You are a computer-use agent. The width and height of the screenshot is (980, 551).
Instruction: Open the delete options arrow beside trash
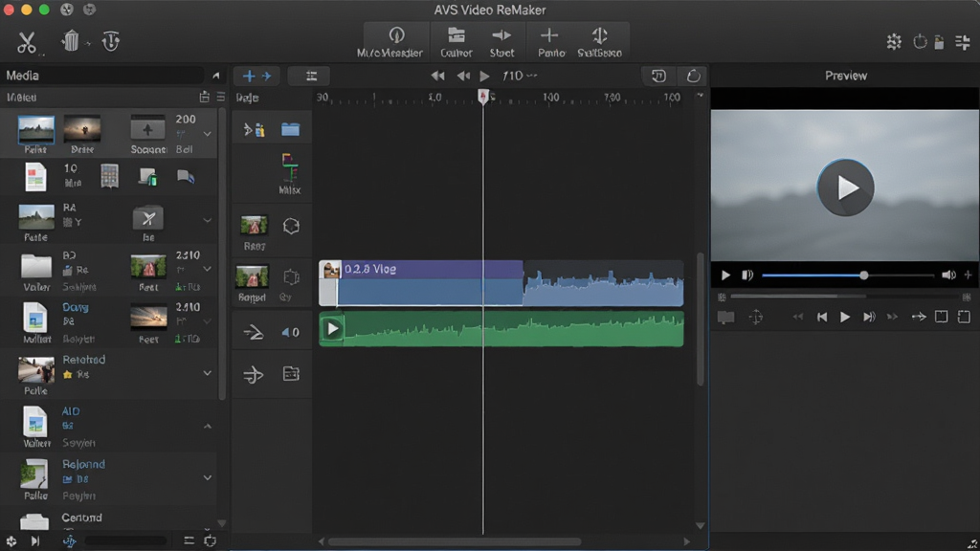point(88,44)
